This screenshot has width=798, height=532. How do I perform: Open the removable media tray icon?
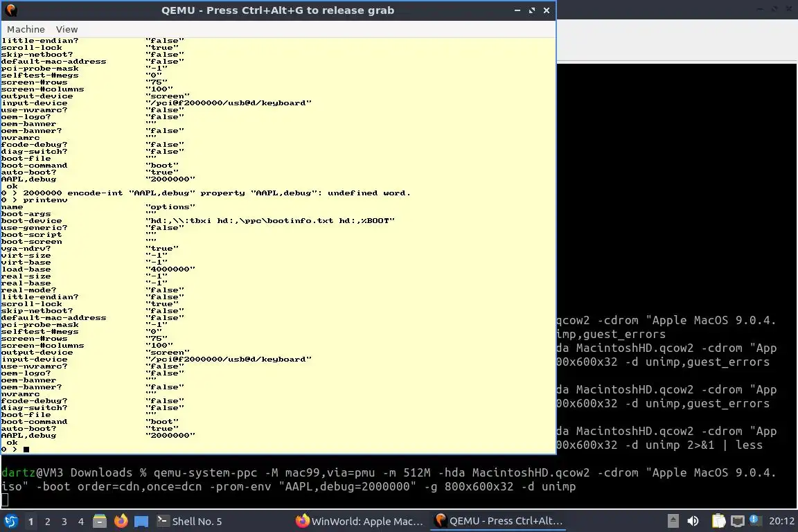(673, 521)
